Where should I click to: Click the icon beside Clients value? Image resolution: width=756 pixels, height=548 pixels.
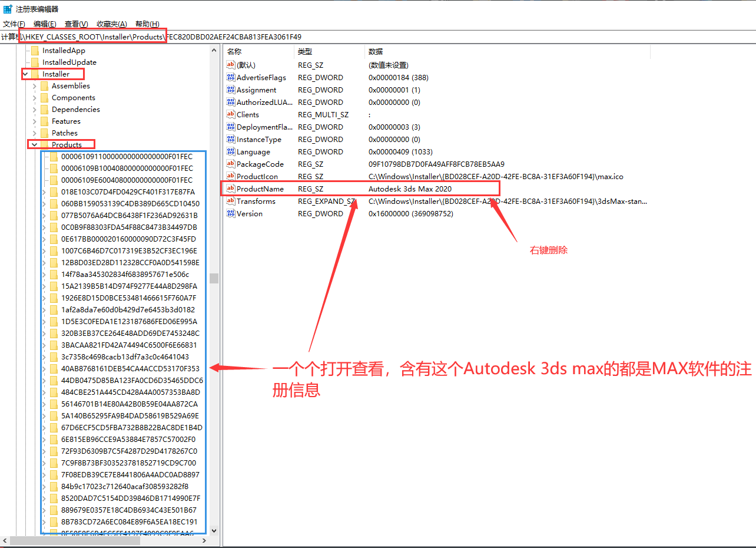pyautogui.click(x=231, y=114)
